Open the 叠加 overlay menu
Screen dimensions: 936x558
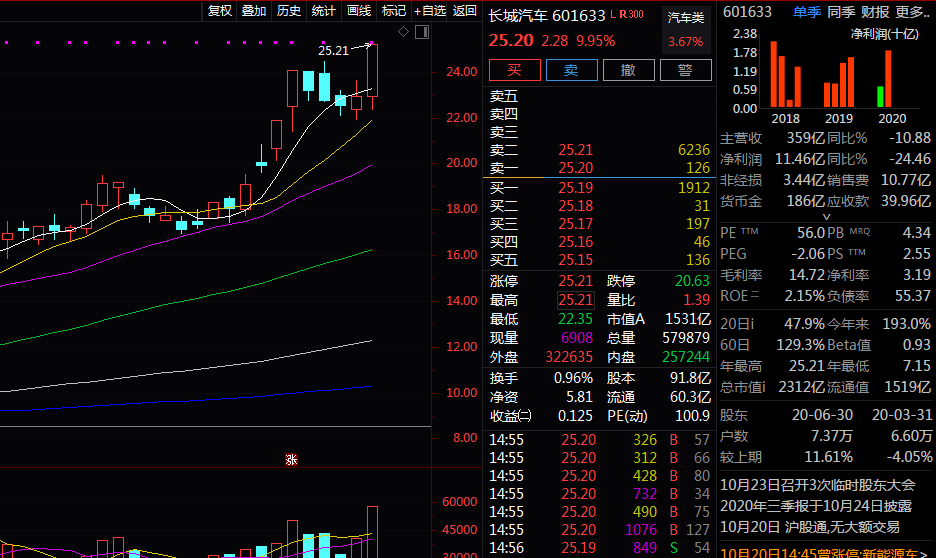click(254, 11)
